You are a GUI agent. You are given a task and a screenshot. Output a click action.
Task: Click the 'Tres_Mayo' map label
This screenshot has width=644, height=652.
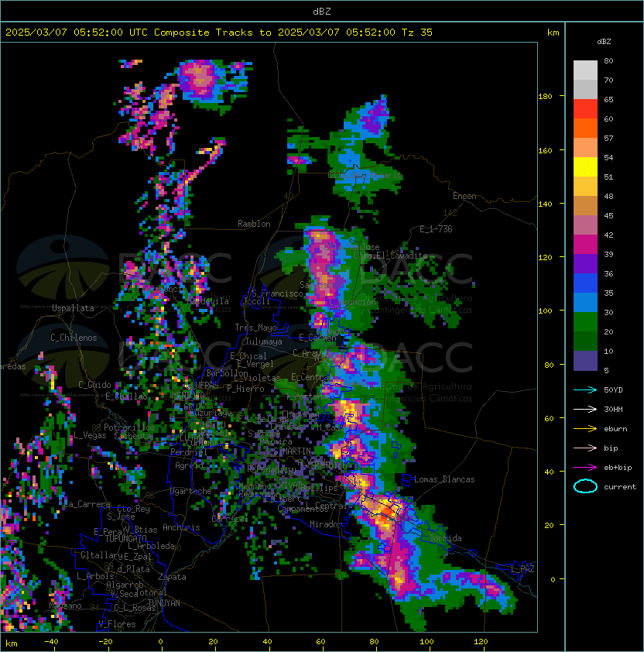click(255, 328)
